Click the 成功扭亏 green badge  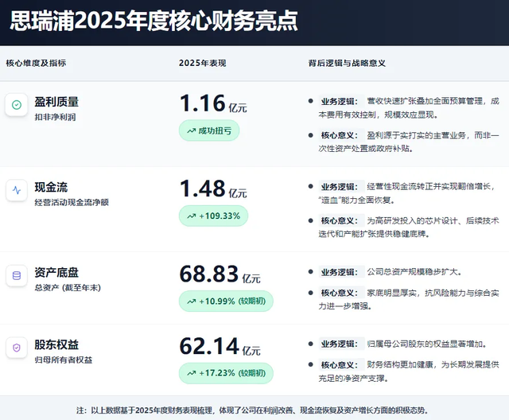click(209, 130)
